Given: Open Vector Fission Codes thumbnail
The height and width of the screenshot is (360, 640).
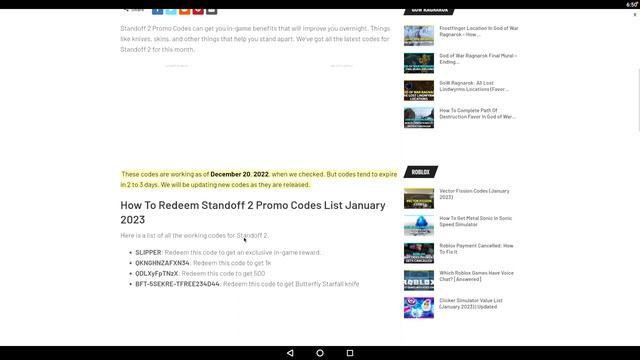Looking at the screenshot, I should 419,198.
